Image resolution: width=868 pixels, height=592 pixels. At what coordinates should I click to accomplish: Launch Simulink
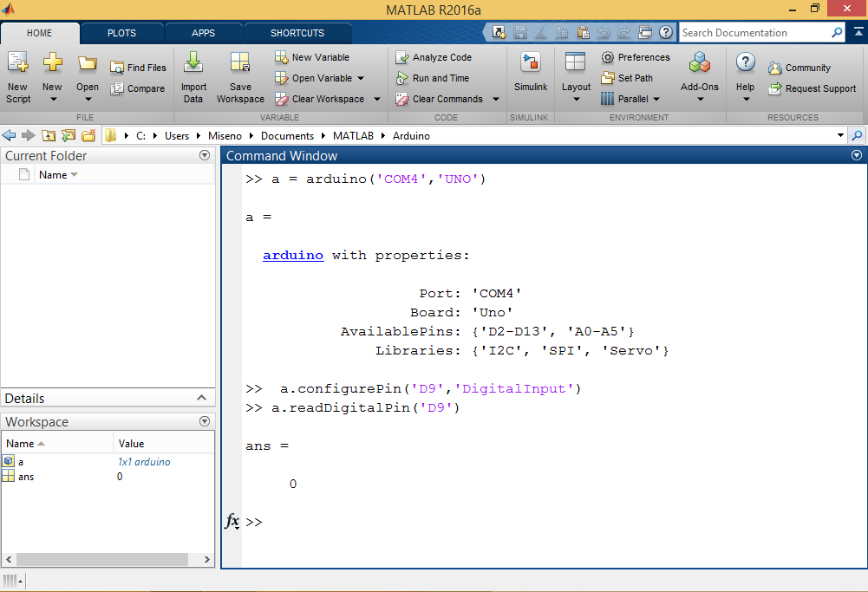pyautogui.click(x=531, y=72)
